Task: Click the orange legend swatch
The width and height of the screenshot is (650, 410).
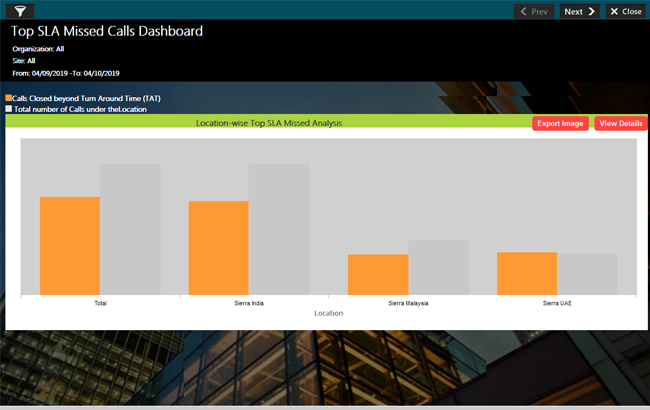Action: (x=9, y=98)
